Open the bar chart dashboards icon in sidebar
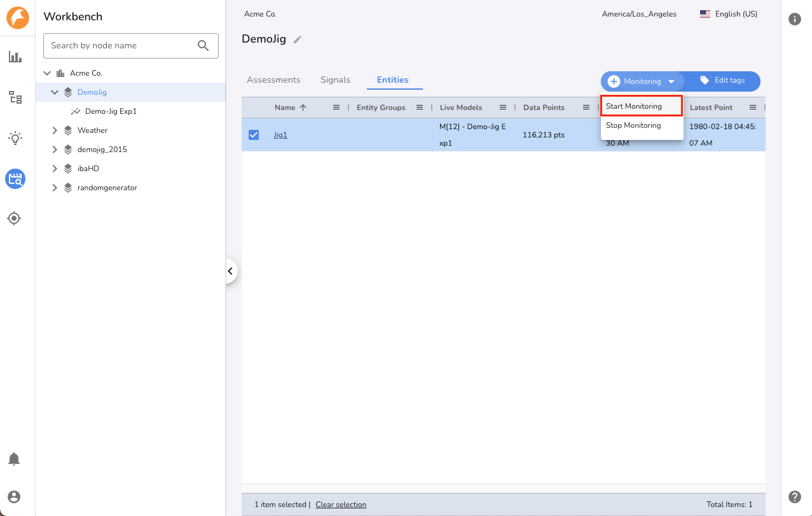 click(x=15, y=57)
